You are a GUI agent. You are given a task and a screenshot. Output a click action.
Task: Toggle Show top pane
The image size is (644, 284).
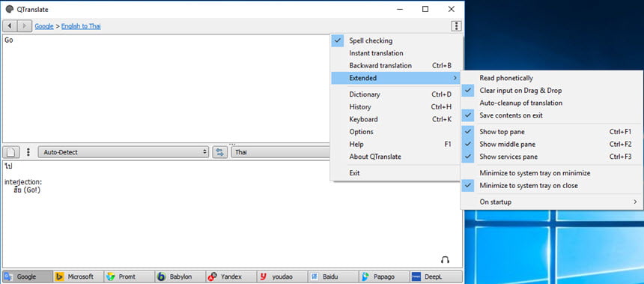point(552,132)
